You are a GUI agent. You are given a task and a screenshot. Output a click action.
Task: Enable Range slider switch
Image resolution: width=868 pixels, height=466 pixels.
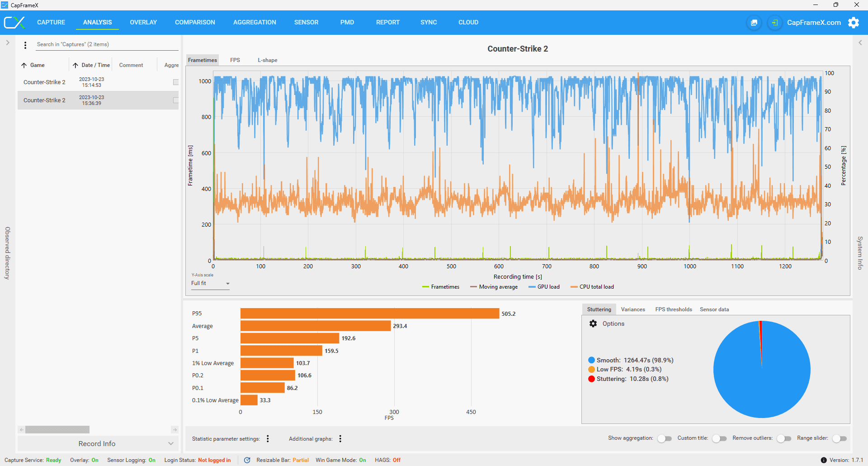[840, 438]
